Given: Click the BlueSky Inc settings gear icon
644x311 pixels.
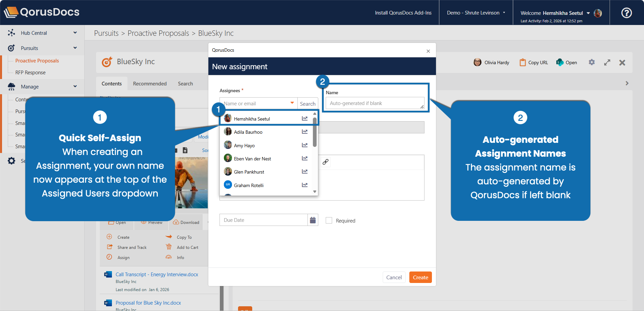Looking at the screenshot, I should click(x=592, y=62).
